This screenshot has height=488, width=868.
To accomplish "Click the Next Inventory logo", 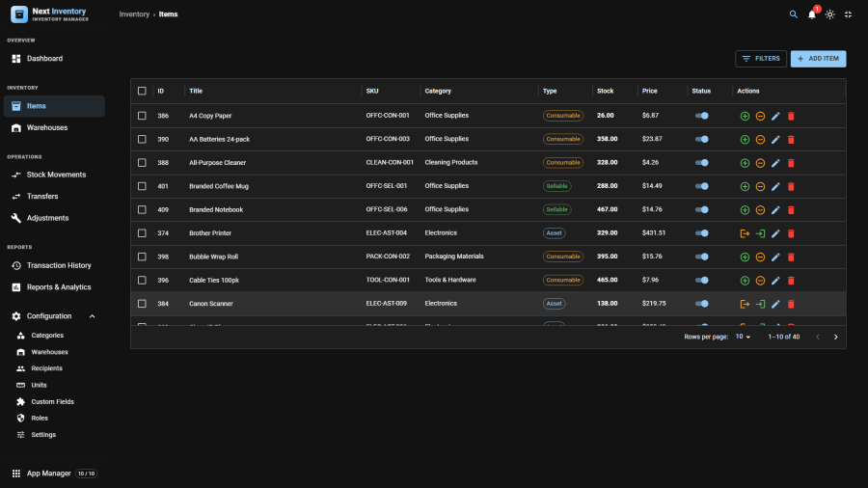I will [x=19, y=14].
